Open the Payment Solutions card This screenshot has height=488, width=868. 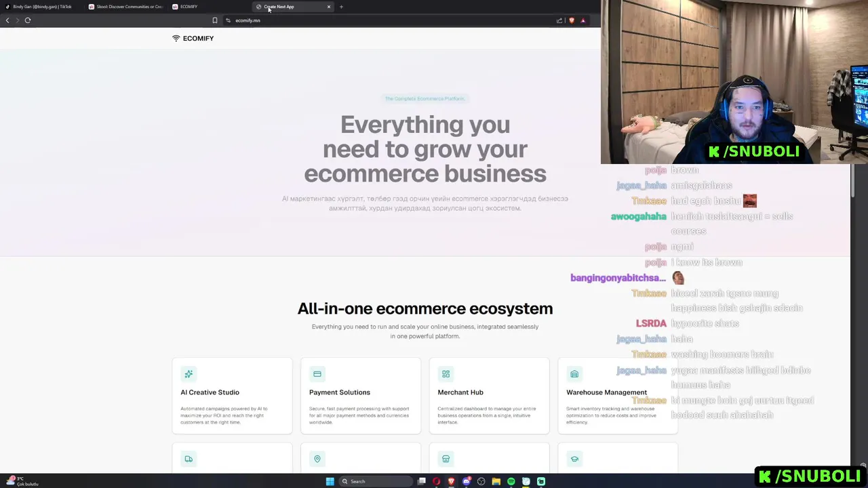[x=361, y=396]
